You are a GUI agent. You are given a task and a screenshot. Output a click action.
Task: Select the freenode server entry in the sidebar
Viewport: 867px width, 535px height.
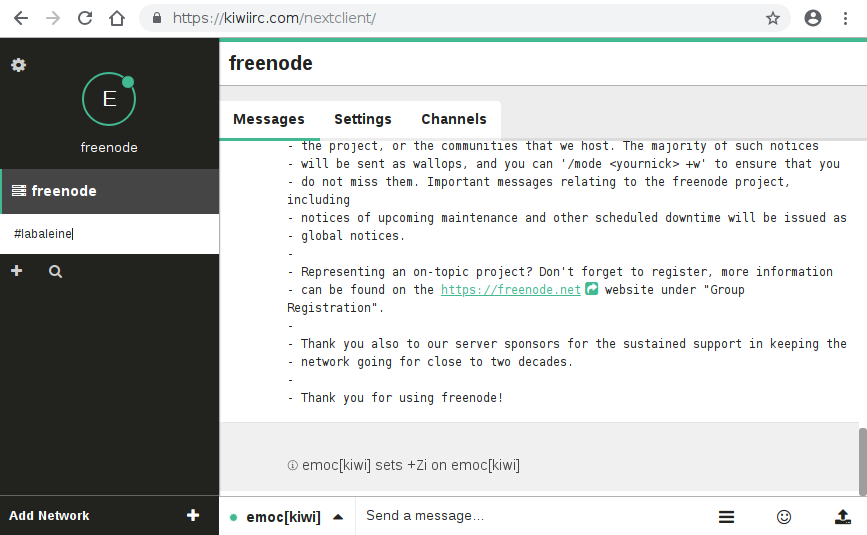(x=109, y=191)
